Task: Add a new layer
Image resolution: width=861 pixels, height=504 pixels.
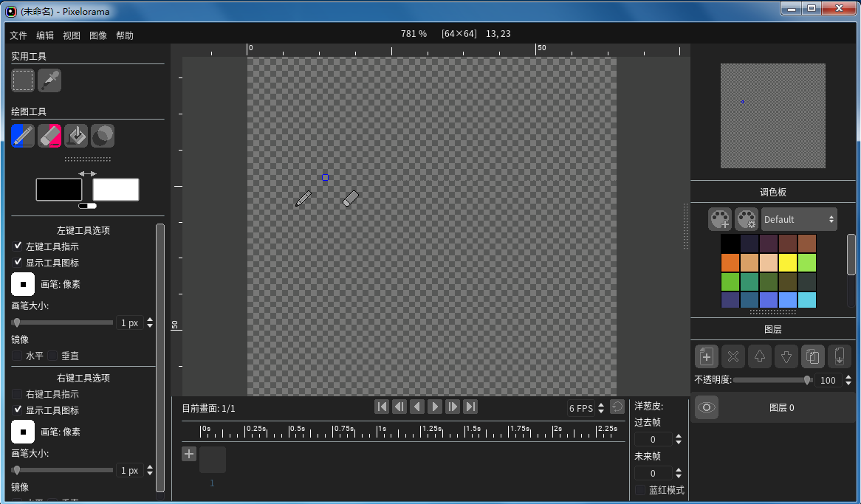Action: (x=706, y=356)
